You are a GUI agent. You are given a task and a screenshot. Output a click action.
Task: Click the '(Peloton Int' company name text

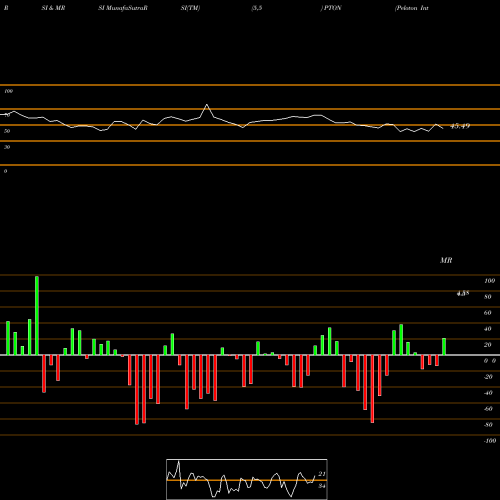(x=412, y=8)
